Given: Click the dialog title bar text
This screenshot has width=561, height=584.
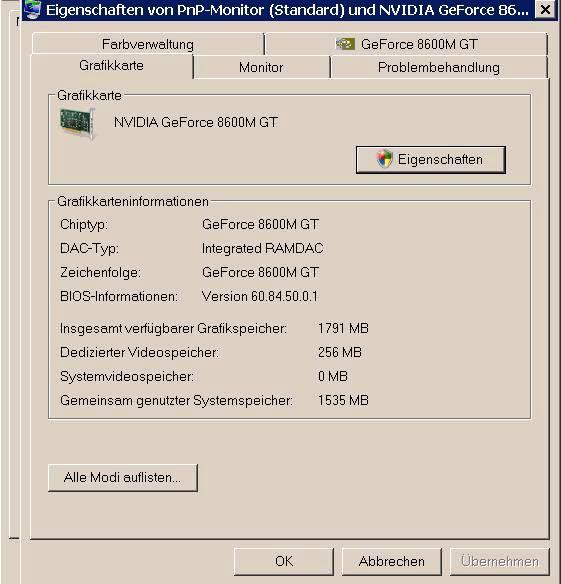Looking at the screenshot, I should (287, 10).
